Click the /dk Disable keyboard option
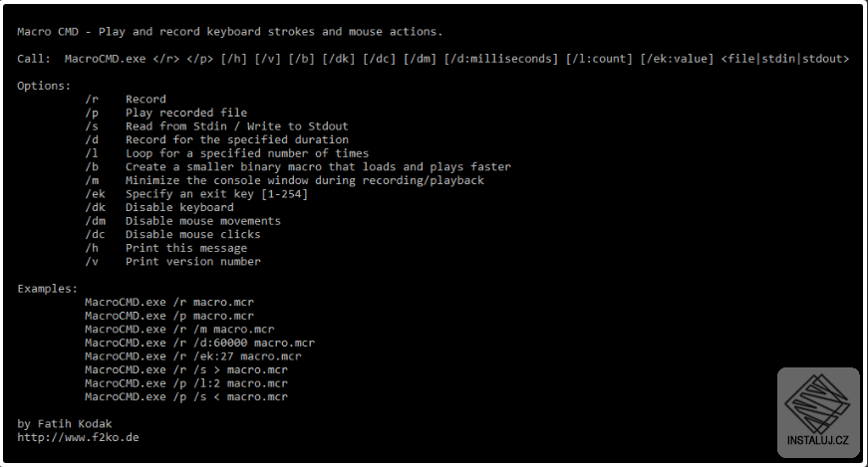The width and height of the screenshot is (868, 467). click(x=159, y=207)
